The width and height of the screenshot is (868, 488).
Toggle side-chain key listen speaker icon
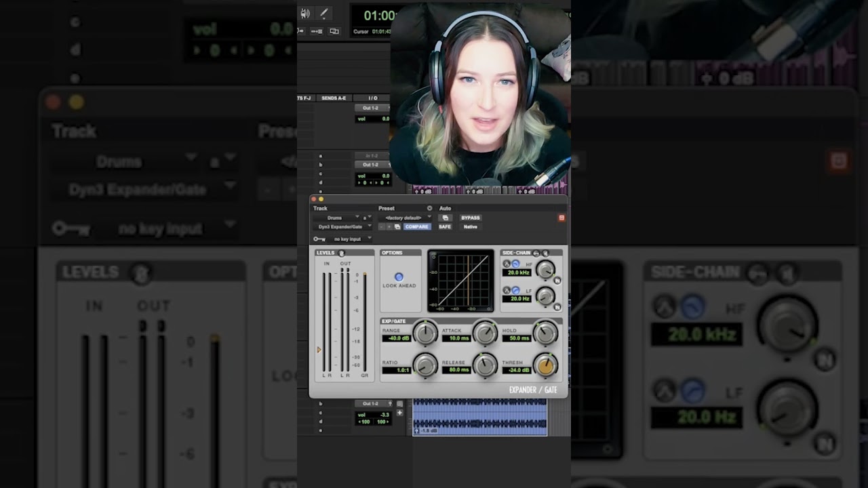(x=545, y=253)
